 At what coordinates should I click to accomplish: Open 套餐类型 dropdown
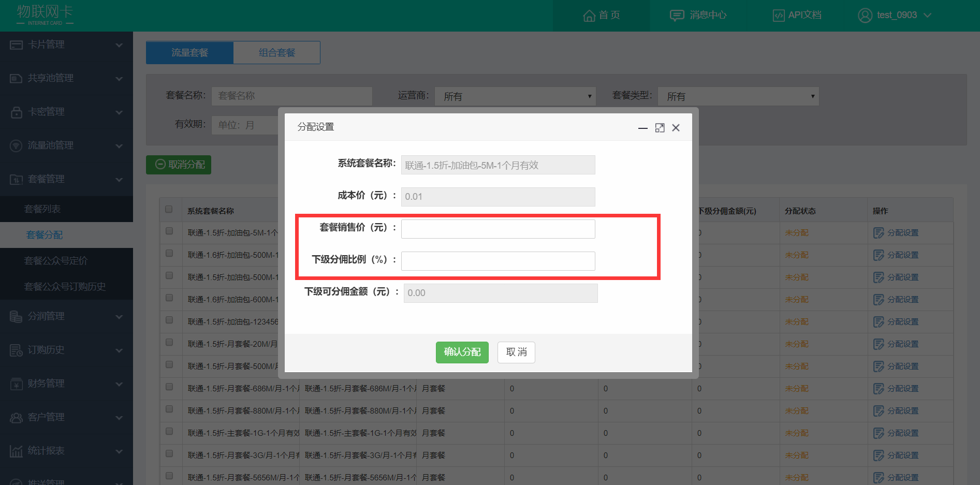pos(738,96)
